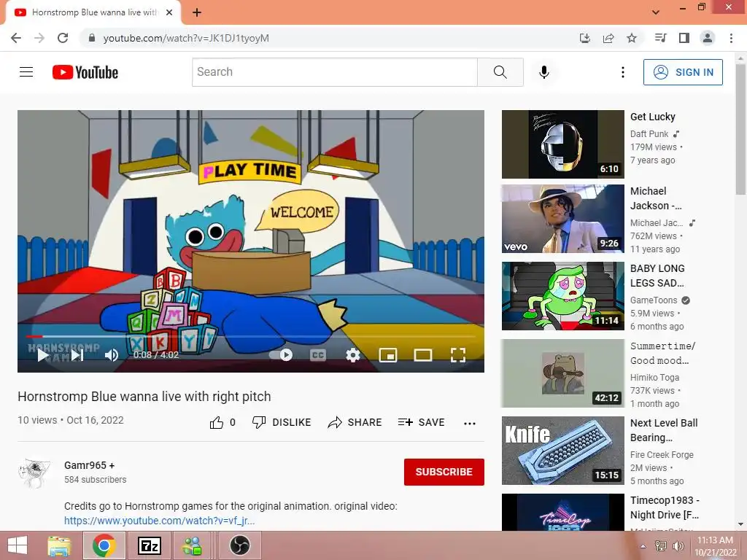Open the Michael Jackson video thumbnail
Screen dimensions: 747x560
[x=562, y=219]
